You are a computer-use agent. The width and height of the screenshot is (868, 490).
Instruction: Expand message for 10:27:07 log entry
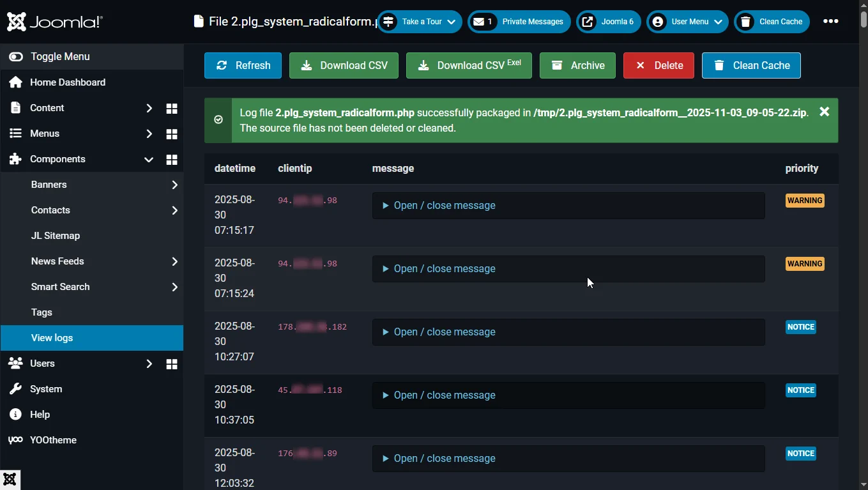pyautogui.click(x=444, y=332)
